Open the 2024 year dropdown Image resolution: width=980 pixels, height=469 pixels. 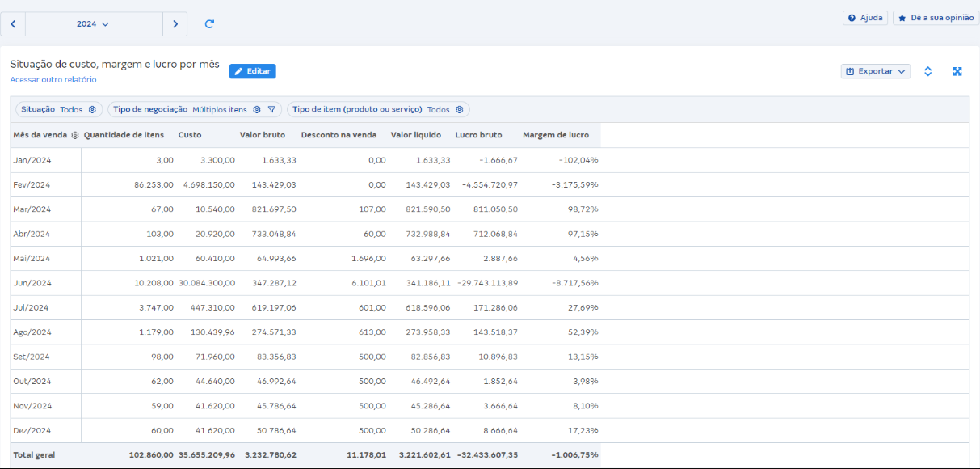click(x=93, y=24)
